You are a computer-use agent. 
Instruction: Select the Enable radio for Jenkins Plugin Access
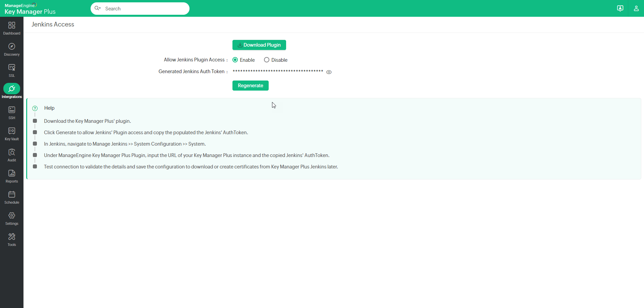[x=235, y=60]
